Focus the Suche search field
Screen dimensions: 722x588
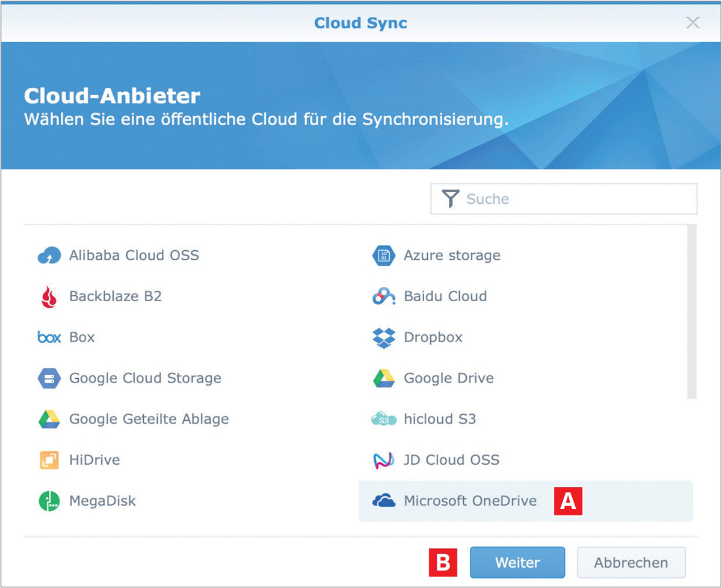coord(564,199)
